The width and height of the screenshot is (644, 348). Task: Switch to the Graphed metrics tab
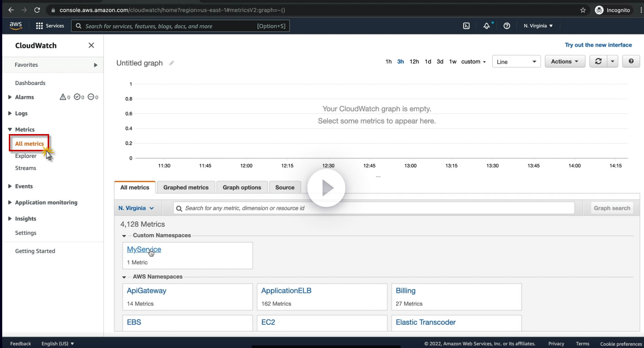[x=186, y=188]
